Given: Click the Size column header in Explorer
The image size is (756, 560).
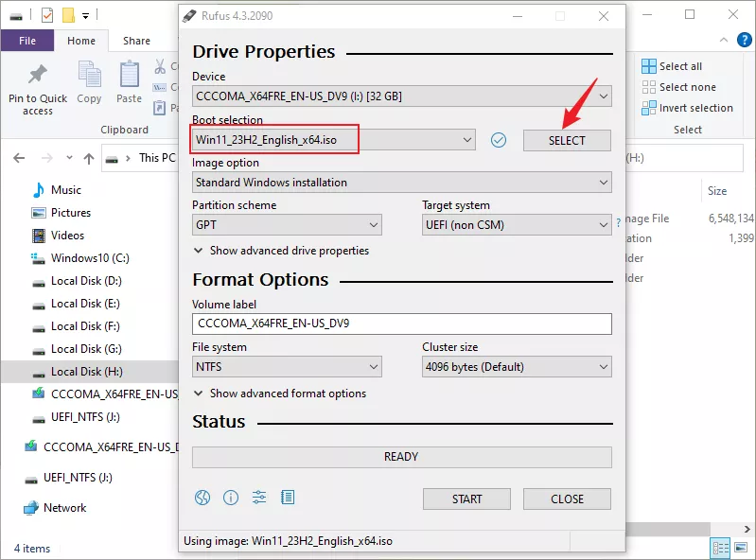Looking at the screenshot, I should pyautogui.click(x=717, y=191).
